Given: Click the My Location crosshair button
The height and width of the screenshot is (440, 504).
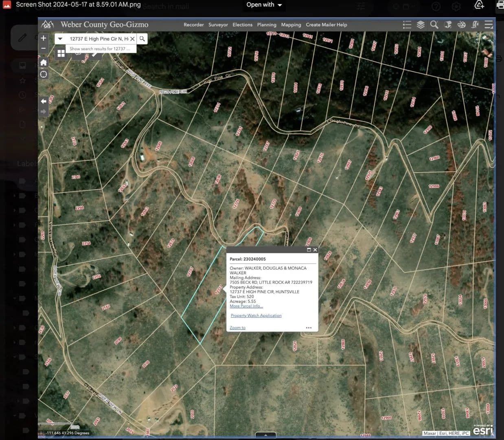Looking at the screenshot, I should click(44, 75).
